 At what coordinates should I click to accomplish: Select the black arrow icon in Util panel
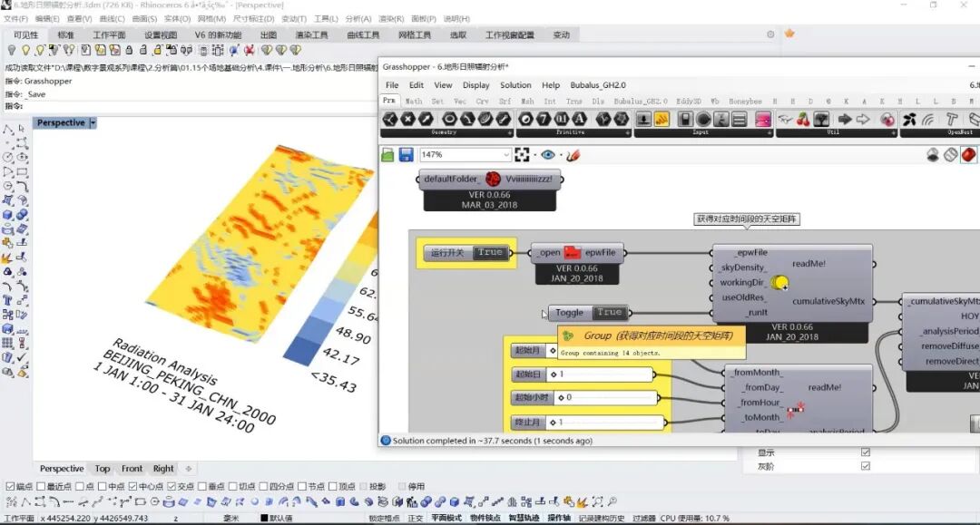(x=845, y=119)
